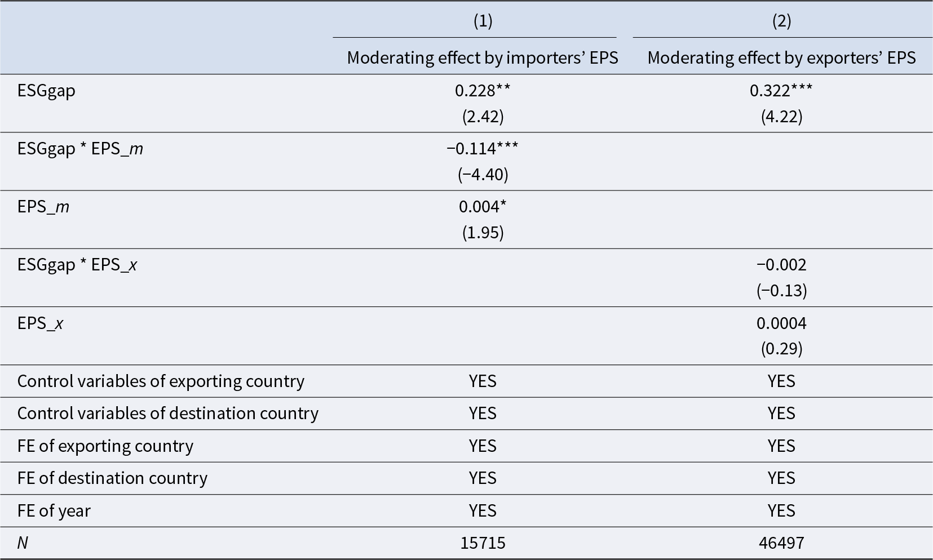Click the column (2) header

(x=781, y=21)
